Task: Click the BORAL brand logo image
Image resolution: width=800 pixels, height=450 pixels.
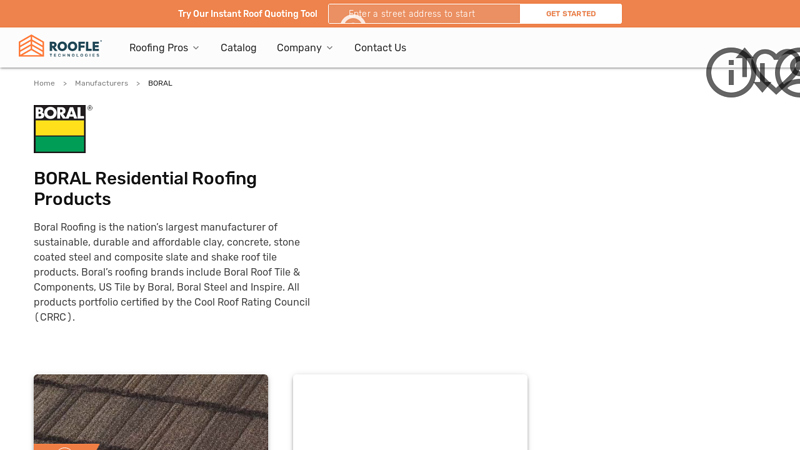Action: [x=63, y=129]
